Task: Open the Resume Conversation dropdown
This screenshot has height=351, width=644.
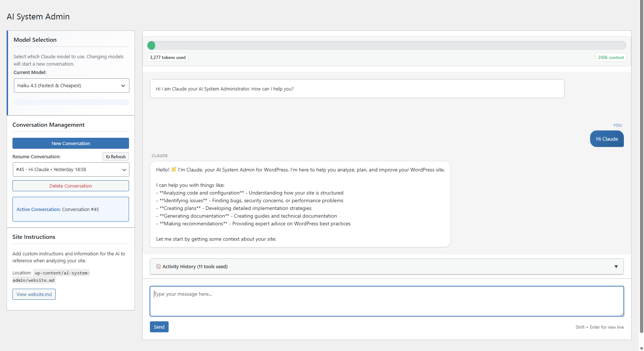Action: (x=71, y=170)
